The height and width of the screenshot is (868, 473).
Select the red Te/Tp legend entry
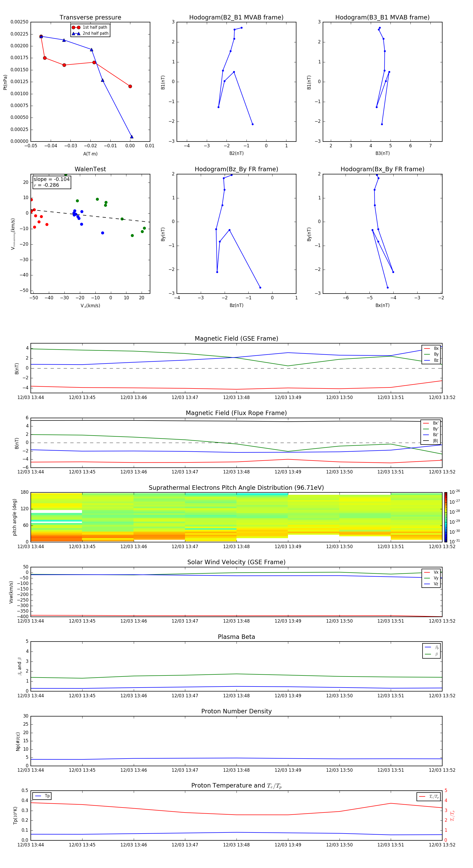click(x=429, y=796)
